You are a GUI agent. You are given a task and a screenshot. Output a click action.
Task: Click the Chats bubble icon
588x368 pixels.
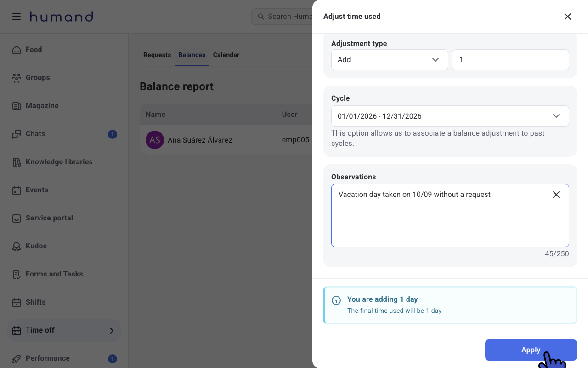pos(17,134)
